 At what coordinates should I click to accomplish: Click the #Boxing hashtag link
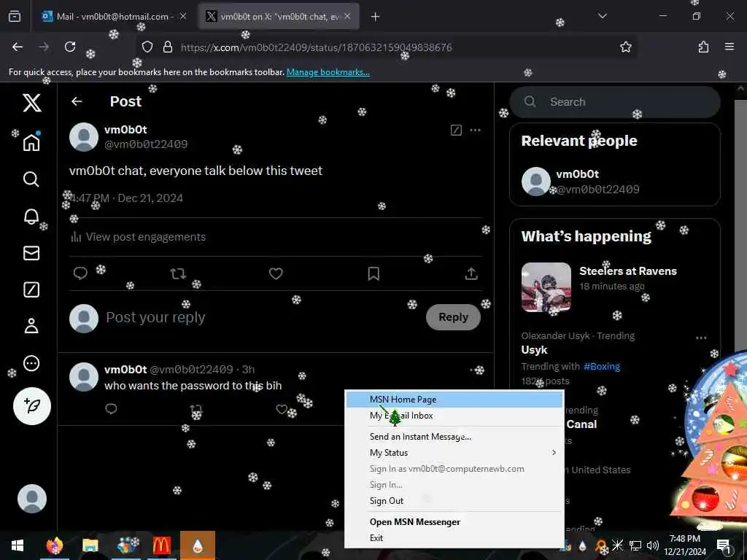[602, 366]
